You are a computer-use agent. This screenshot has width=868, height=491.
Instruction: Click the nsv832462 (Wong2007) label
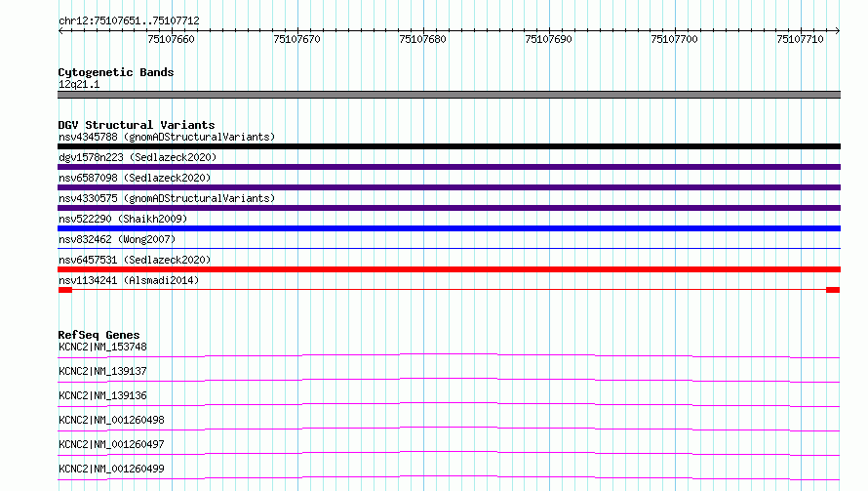[x=117, y=239]
